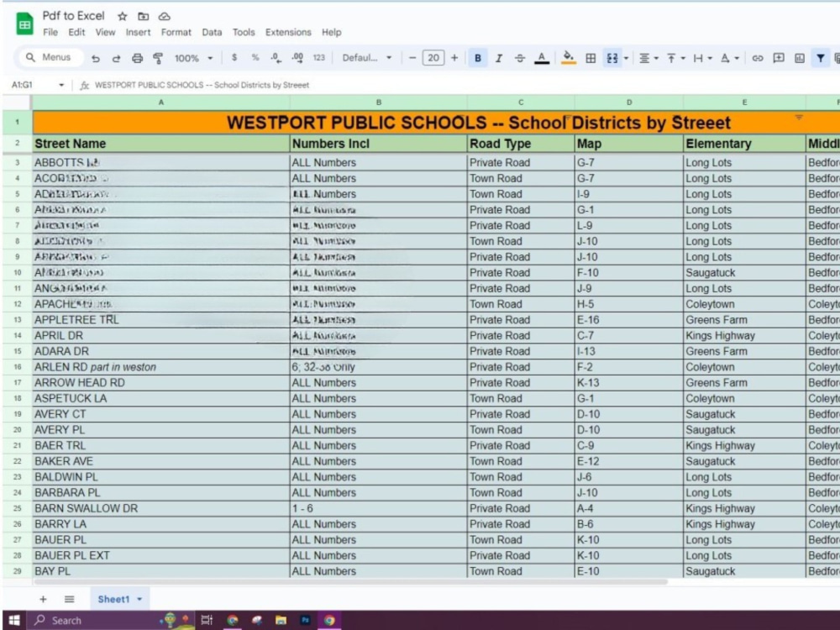840x630 pixels.
Task: Increase decimal places
Action: coord(298,57)
